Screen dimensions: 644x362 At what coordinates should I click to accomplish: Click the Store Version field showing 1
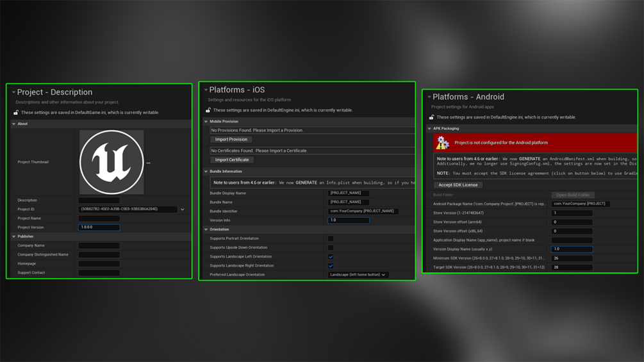click(x=572, y=213)
